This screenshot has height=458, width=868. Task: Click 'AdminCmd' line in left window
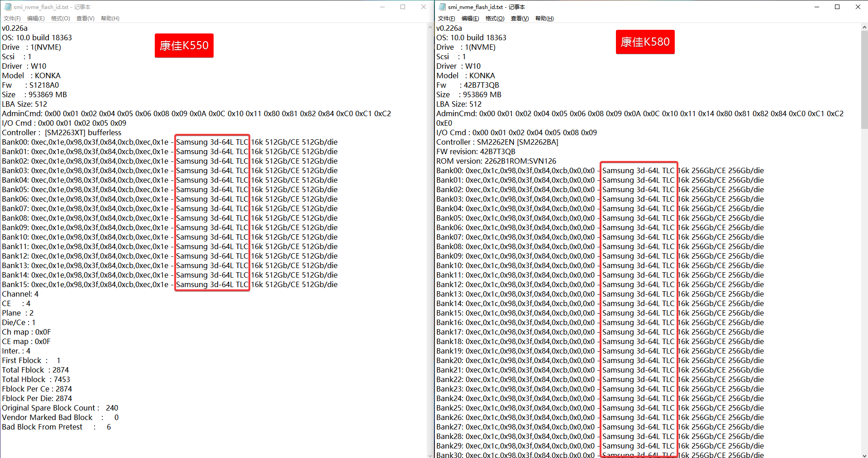[196, 113]
